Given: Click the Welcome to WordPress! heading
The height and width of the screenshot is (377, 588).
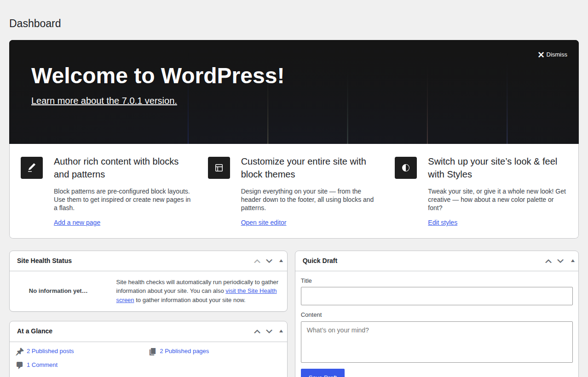Looking at the screenshot, I should [x=158, y=75].
